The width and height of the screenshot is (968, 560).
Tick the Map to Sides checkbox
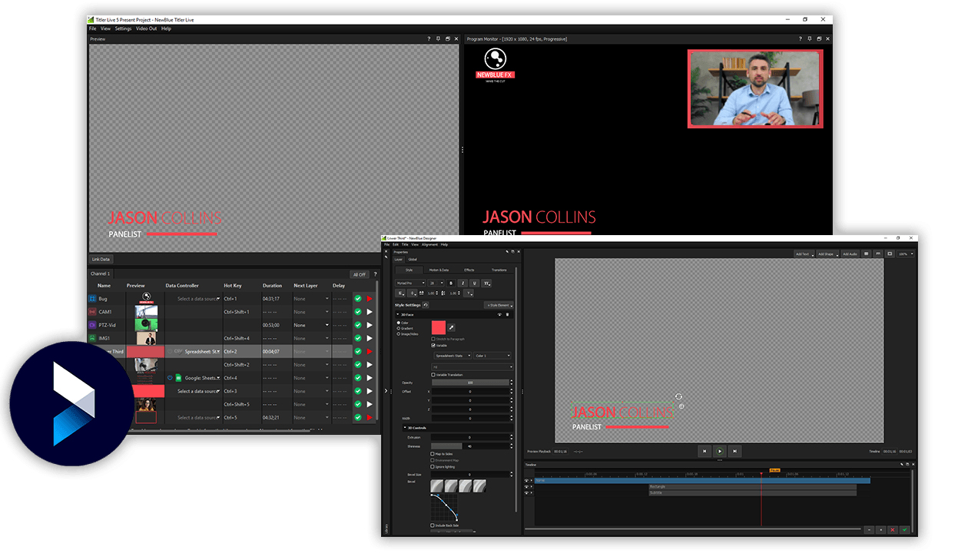tap(433, 454)
